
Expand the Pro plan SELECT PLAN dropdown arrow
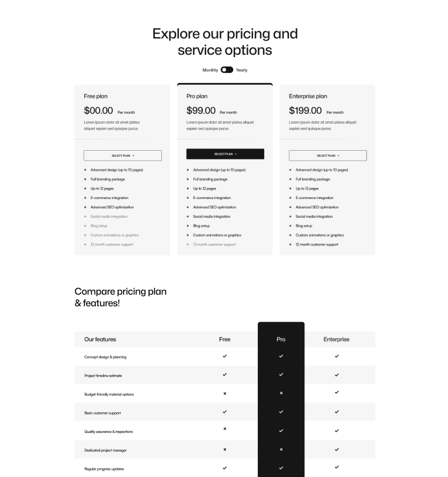click(x=236, y=155)
